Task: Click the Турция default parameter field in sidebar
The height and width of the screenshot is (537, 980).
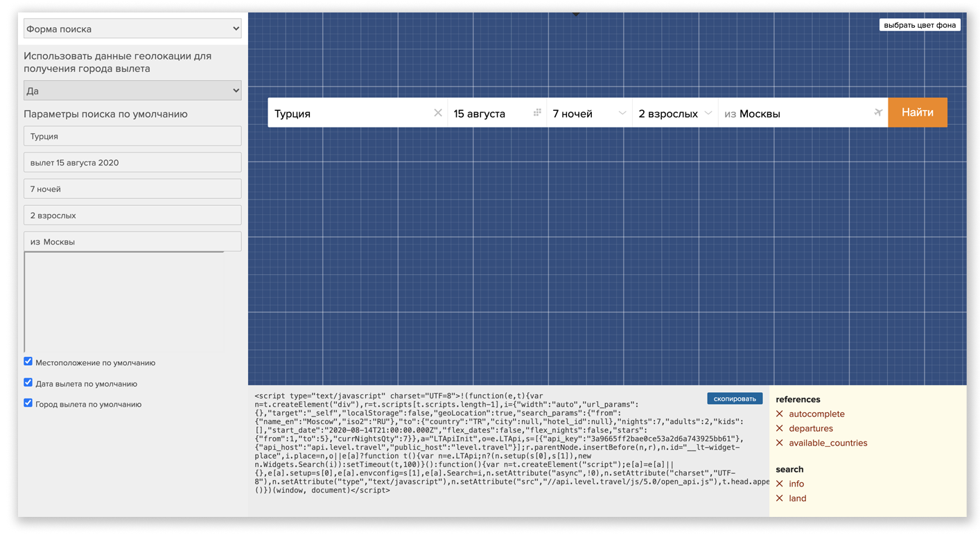Action: coord(132,137)
